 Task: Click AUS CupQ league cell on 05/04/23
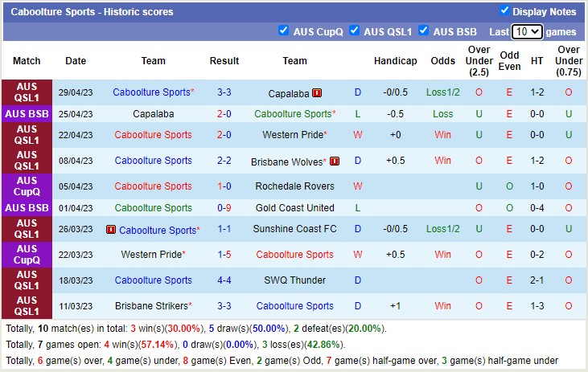click(27, 186)
